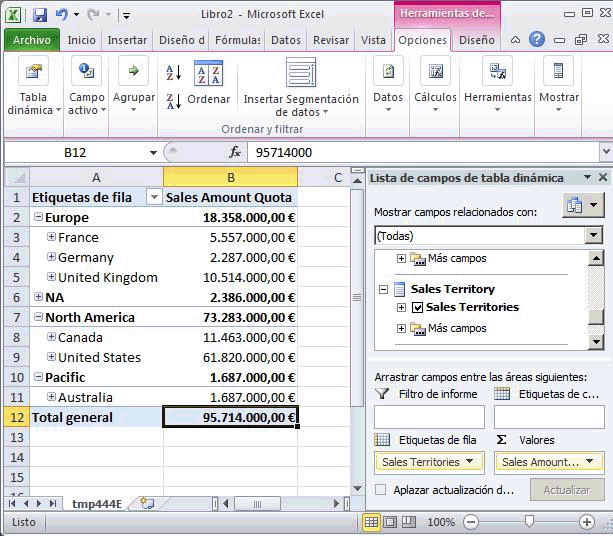Image resolution: width=613 pixels, height=536 pixels.
Task: Collapse the Pacific row group
Action: pyautogui.click(x=38, y=376)
